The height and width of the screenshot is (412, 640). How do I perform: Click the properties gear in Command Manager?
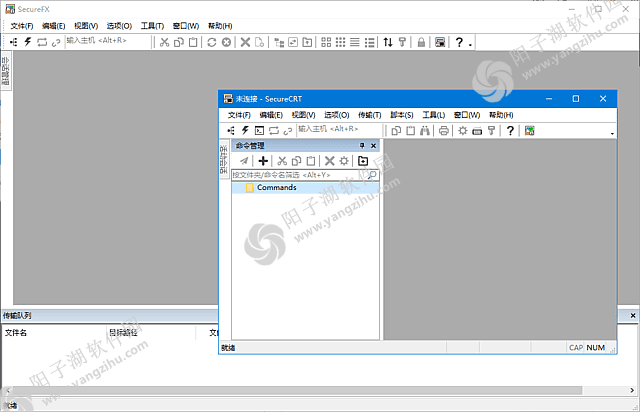344,161
